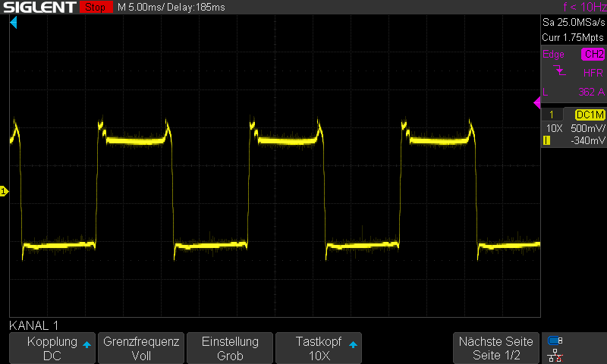Click the blue arrow on the Kopplung button
Viewport: 607px width, 364px height.
[86, 344]
